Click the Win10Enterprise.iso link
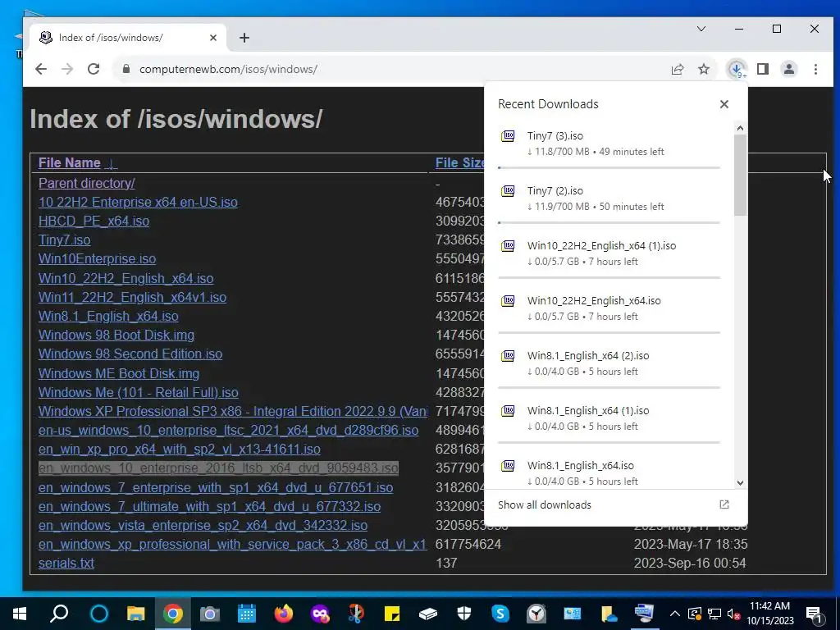 point(98,258)
